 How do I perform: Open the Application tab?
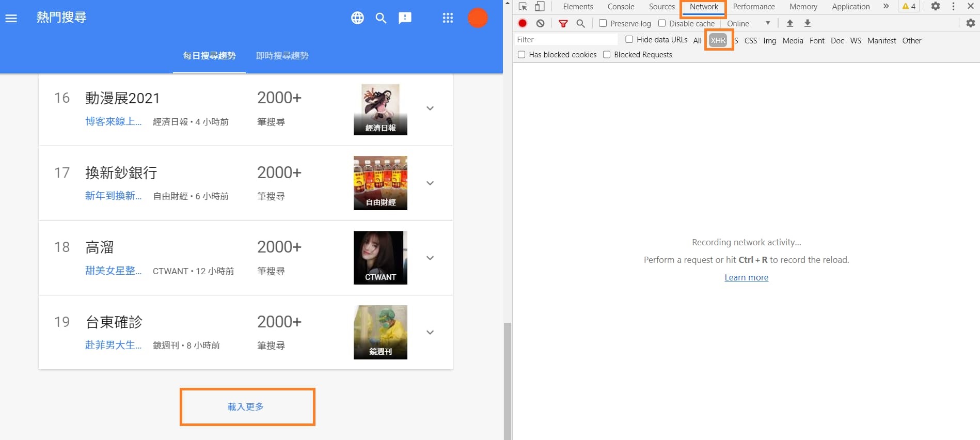[x=851, y=6]
